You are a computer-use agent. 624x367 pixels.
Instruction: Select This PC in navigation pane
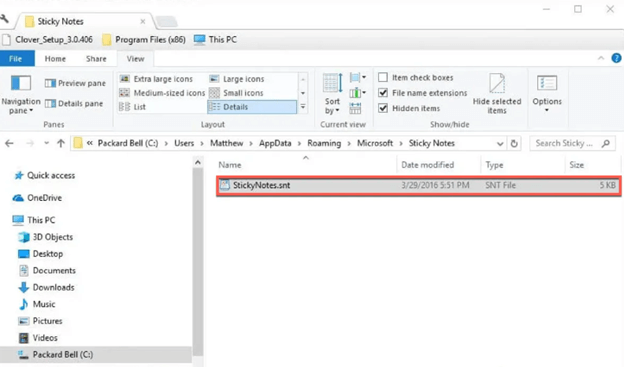34,220
